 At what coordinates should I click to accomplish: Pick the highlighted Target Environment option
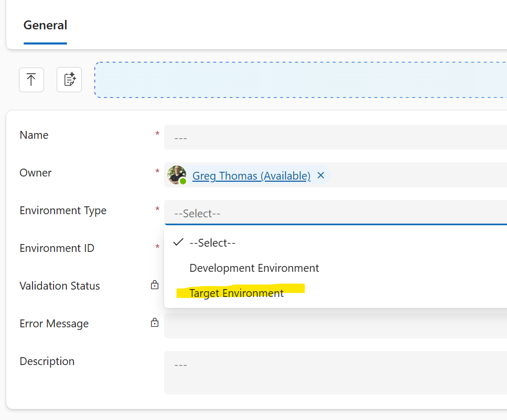tap(236, 293)
